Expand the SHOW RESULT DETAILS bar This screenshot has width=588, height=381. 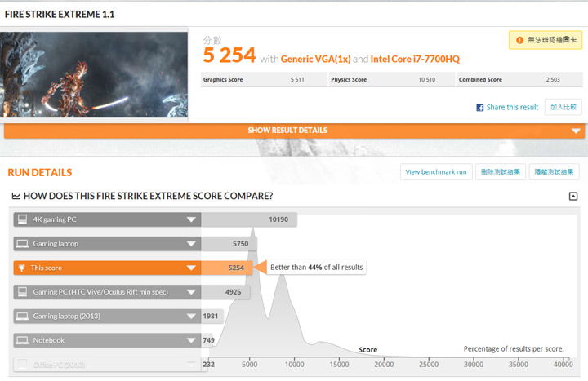(294, 131)
